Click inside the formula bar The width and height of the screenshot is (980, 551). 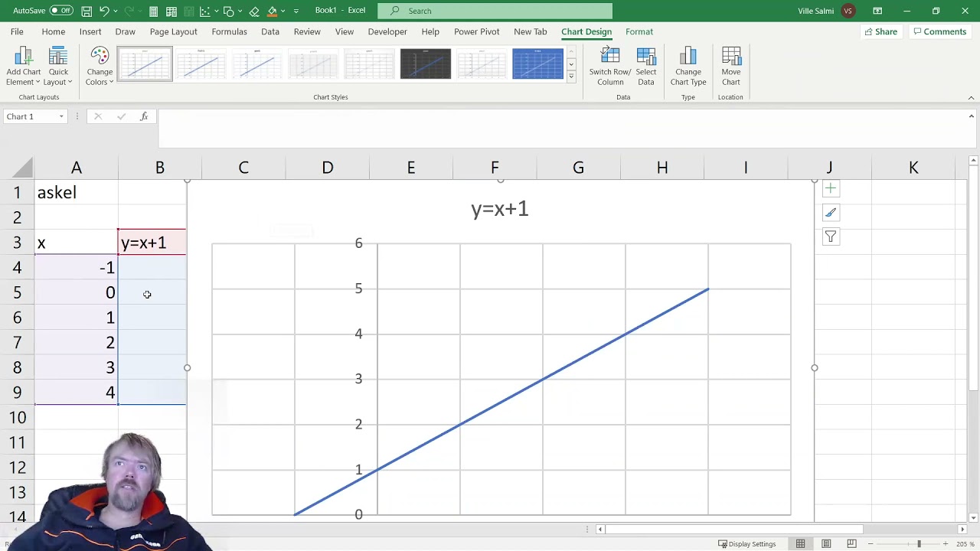pos(563,128)
